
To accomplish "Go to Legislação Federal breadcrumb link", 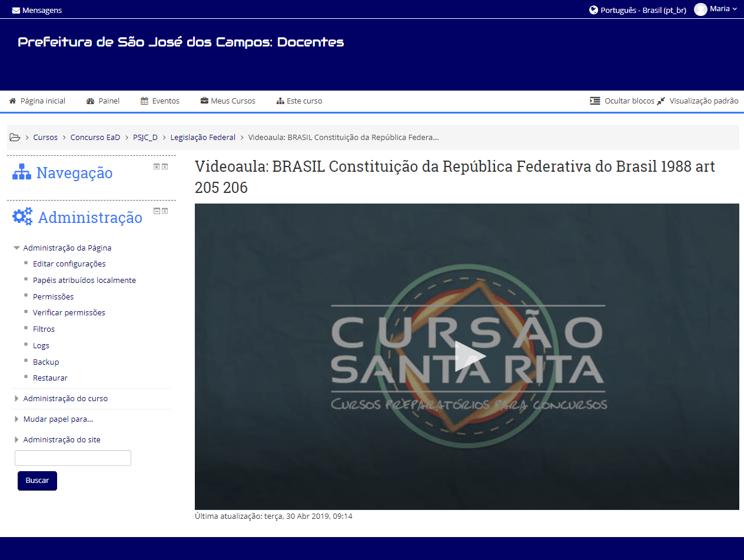I will point(203,137).
